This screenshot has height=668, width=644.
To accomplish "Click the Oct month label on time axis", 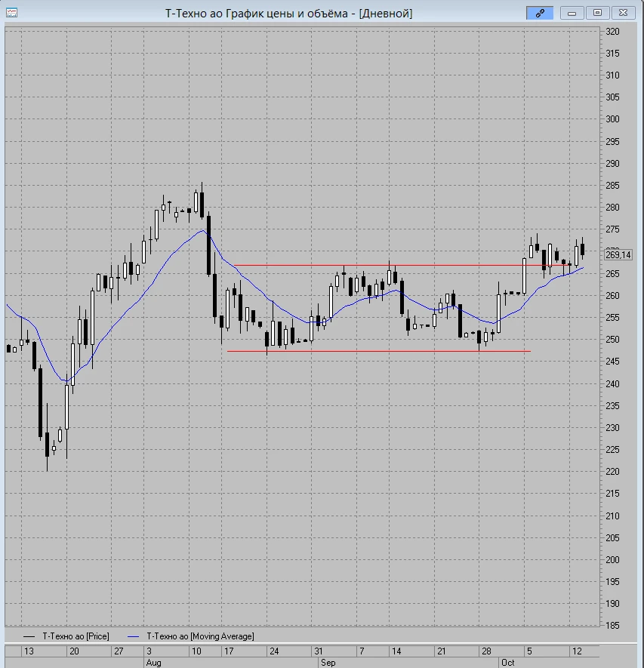I will tap(508, 663).
